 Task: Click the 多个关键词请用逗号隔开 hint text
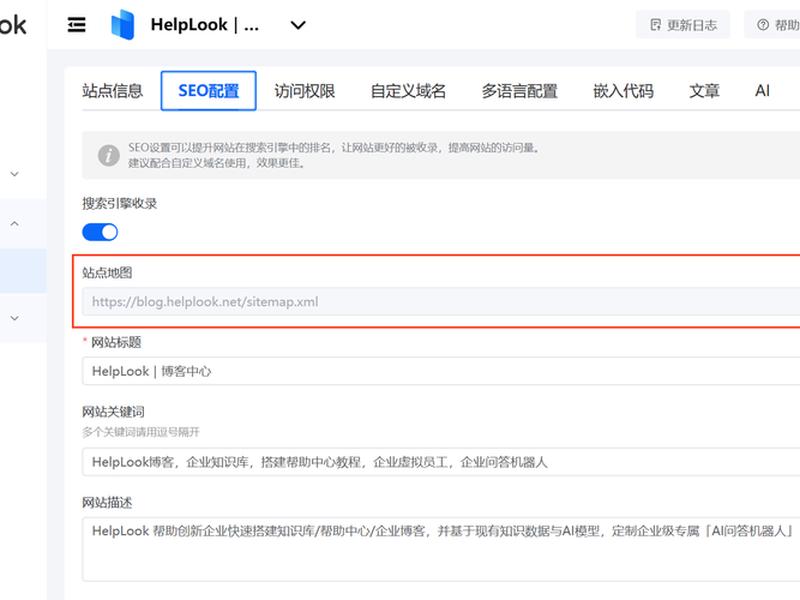coord(141,432)
